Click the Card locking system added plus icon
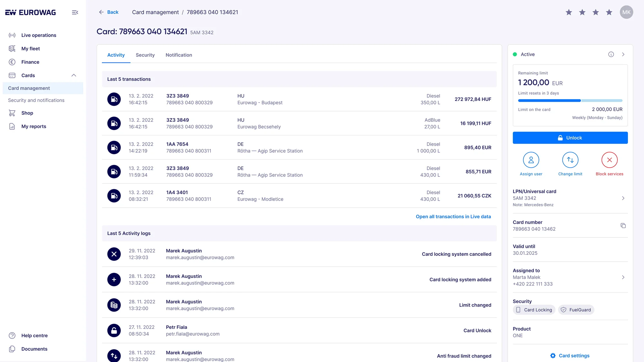 114,280
